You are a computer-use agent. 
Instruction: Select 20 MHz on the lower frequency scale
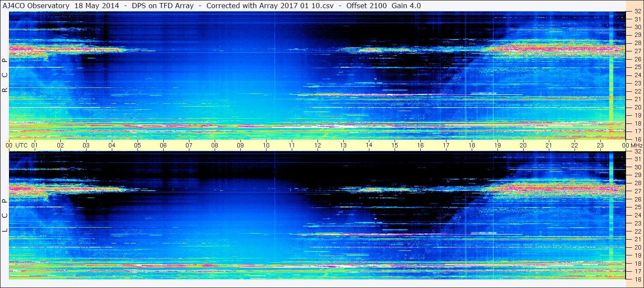pyautogui.click(x=637, y=247)
